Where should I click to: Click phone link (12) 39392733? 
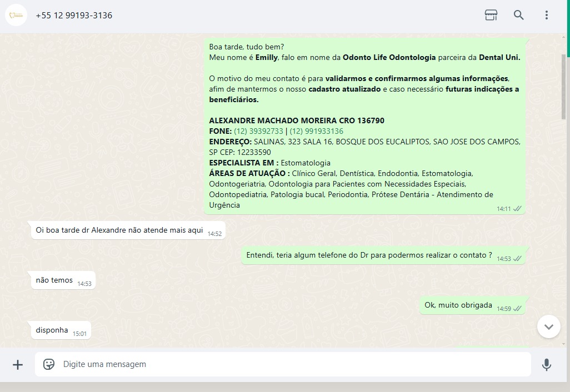[258, 131]
